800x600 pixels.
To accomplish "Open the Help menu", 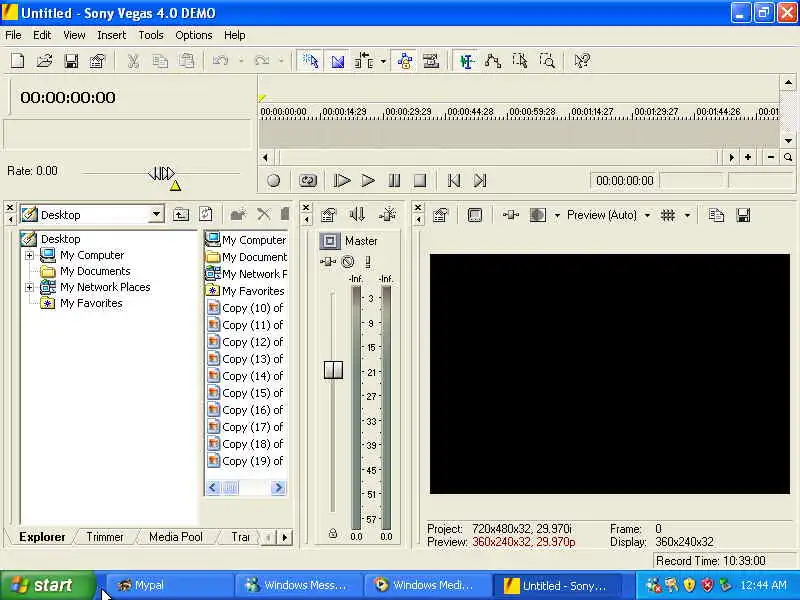I will [x=234, y=35].
